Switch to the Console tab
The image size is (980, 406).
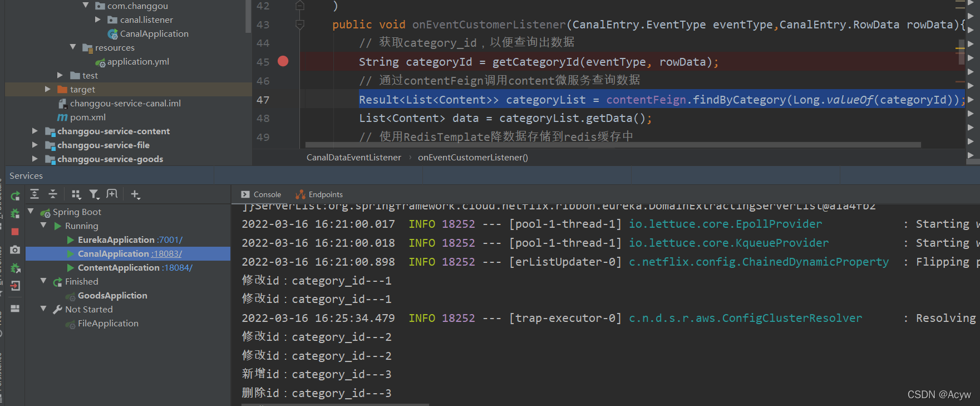pos(261,194)
